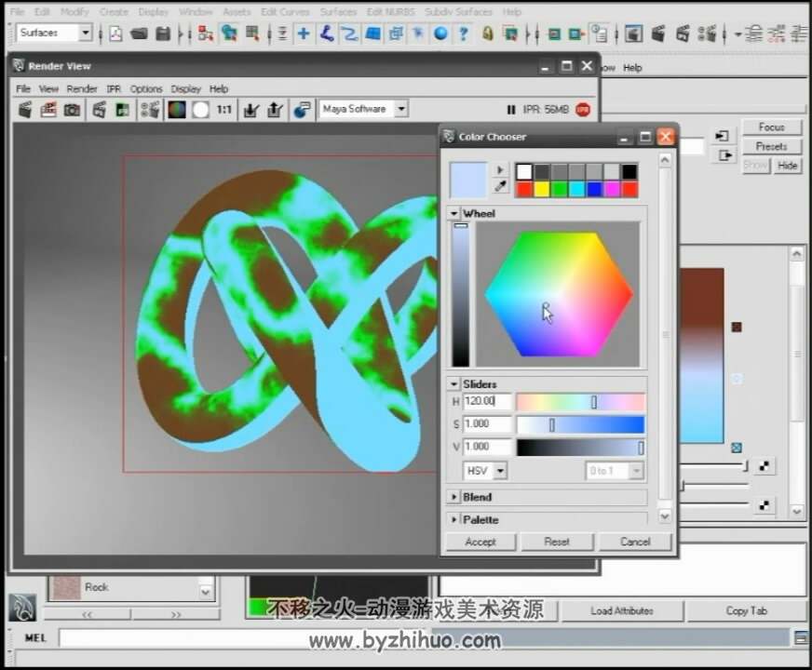Screen dimensions: 812x670
Task: Click the eyedropper icon in Color Chooser
Action: 500,187
